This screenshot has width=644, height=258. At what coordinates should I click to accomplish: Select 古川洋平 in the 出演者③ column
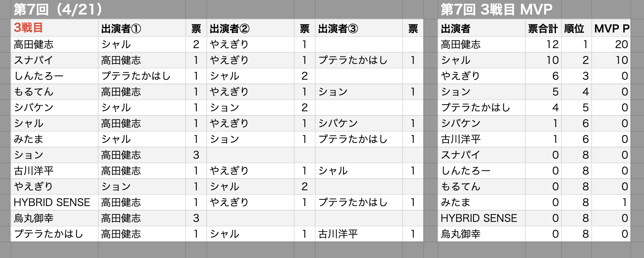point(338,234)
